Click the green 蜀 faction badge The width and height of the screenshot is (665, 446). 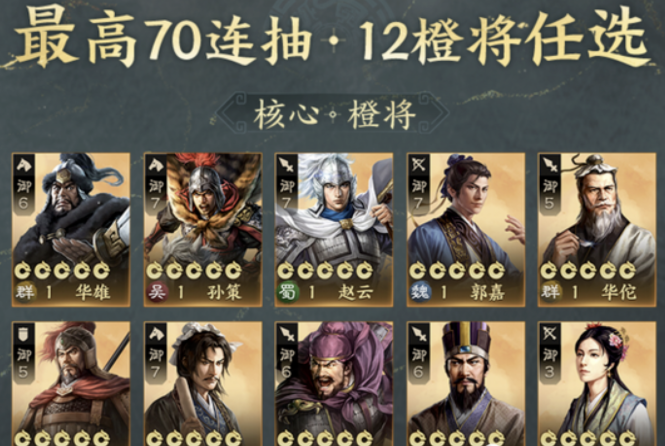click(288, 292)
